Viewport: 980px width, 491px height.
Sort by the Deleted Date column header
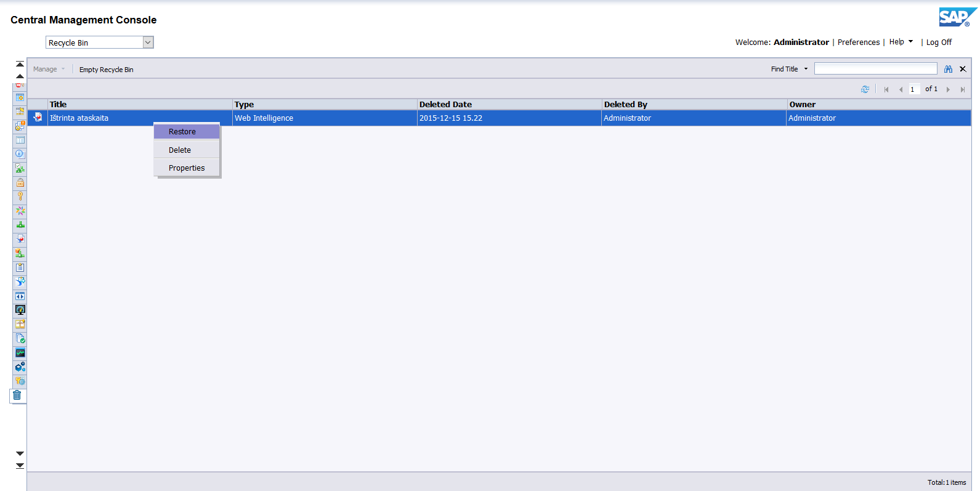pyautogui.click(x=509, y=104)
